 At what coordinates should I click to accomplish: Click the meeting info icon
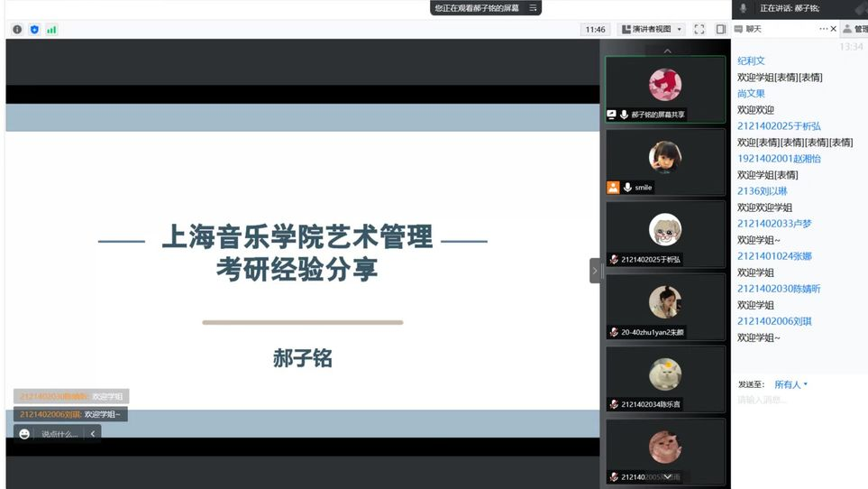[17, 30]
